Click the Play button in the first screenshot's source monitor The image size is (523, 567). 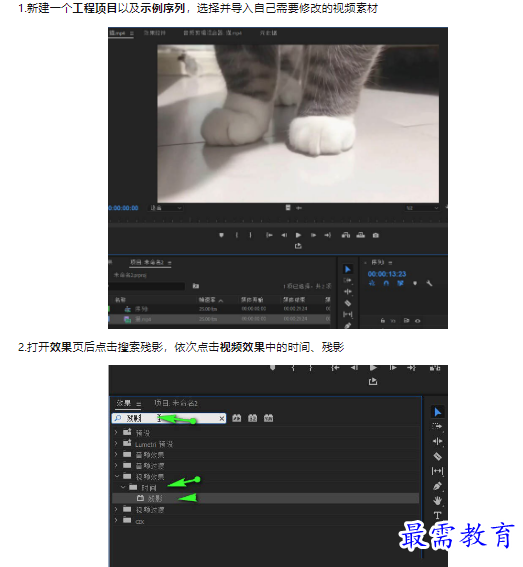pos(298,235)
